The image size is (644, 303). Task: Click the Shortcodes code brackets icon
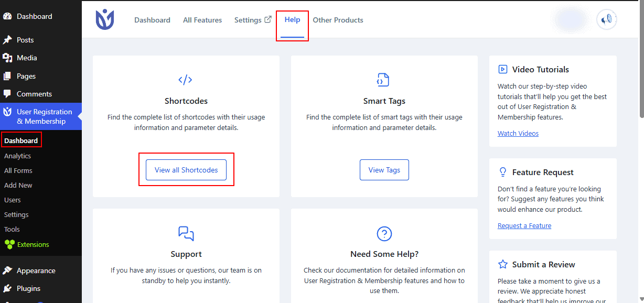pos(185,80)
